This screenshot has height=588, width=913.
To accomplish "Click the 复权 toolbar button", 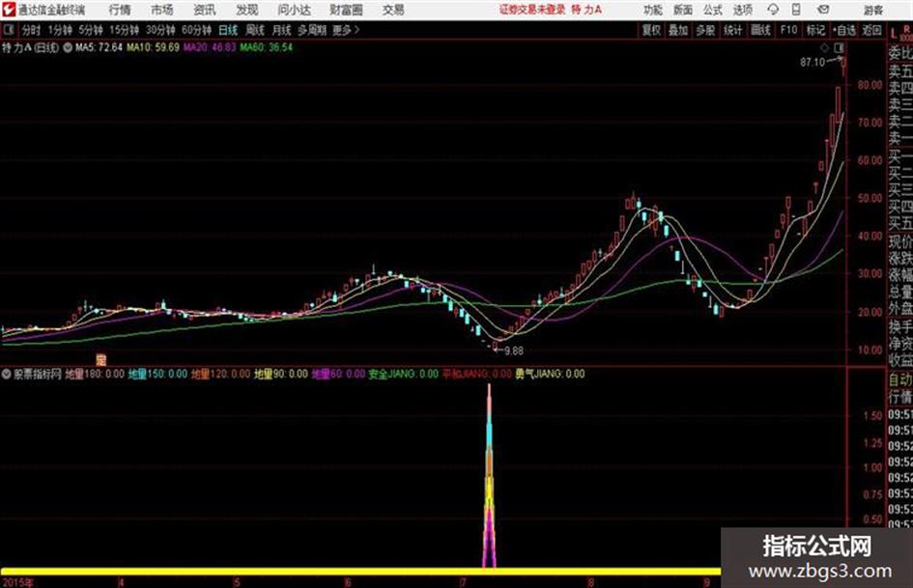I will (651, 30).
